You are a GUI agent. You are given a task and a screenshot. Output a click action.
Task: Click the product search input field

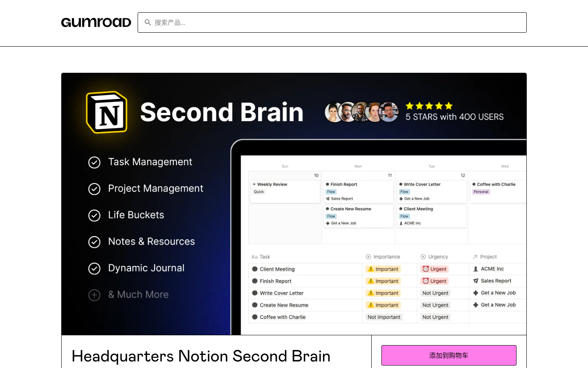point(332,22)
